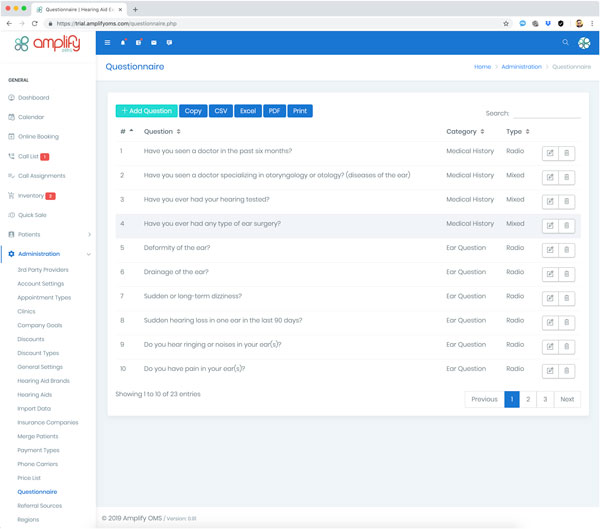Open the envelope messages icon
The width and height of the screenshot is (600, 529).
pyautogui.click(x=153, y=43)
